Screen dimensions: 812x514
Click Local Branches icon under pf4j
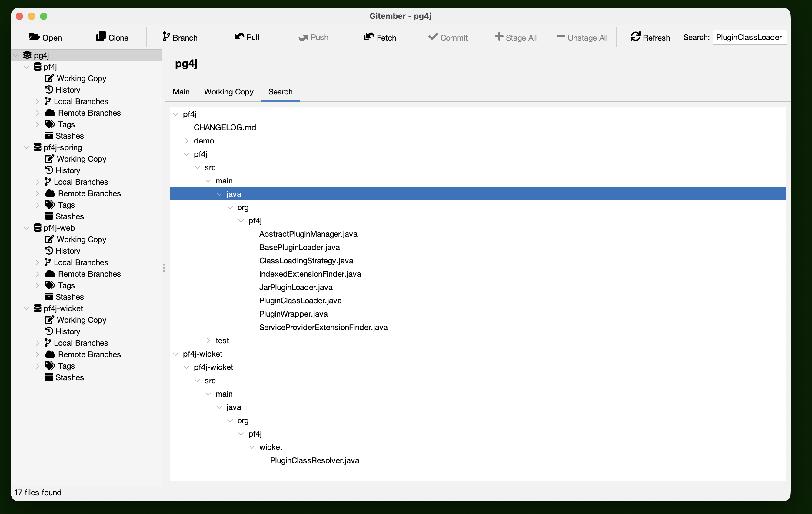48,101
